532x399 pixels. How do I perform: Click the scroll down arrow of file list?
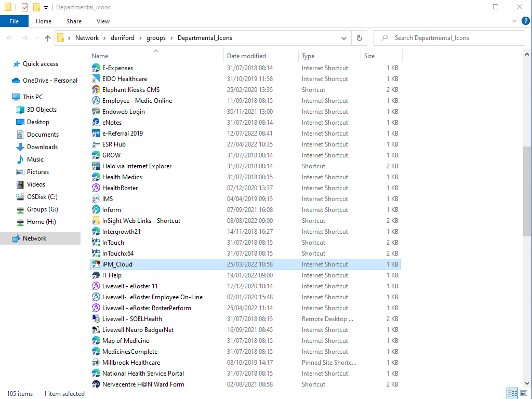point(527,383)
